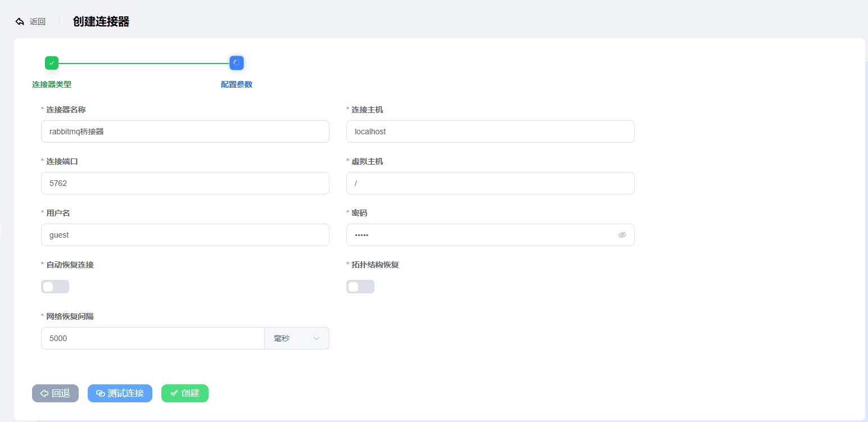Click the 测试连接 button

(120, 393)
